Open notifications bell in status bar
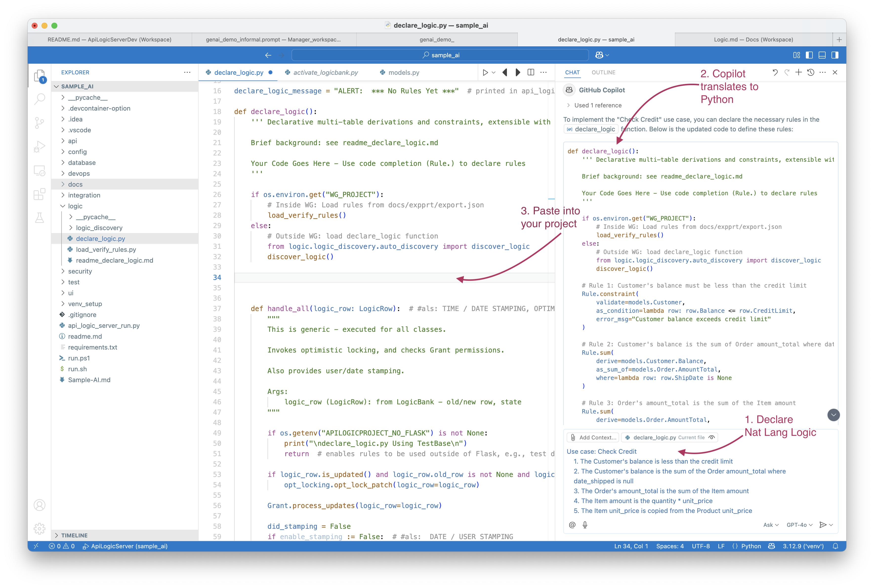 tap(835, 546)
